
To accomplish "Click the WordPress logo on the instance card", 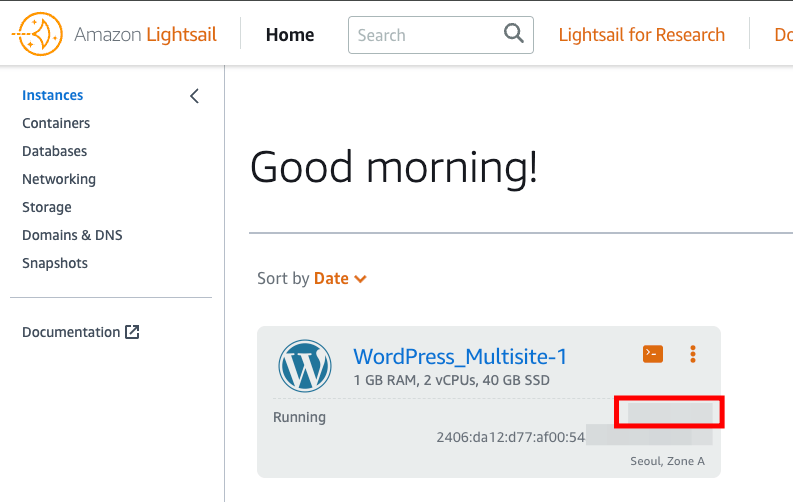I will pos(305,366).
